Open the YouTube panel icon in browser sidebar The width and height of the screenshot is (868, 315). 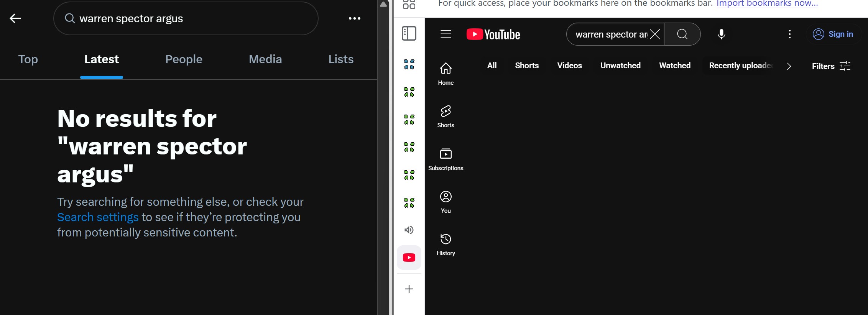click(409, 258)
